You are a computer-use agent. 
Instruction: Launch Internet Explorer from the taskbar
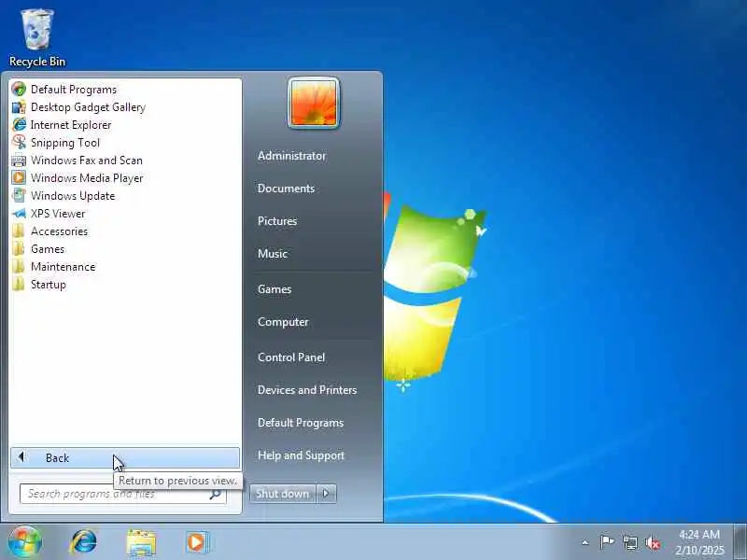point(83,542)
